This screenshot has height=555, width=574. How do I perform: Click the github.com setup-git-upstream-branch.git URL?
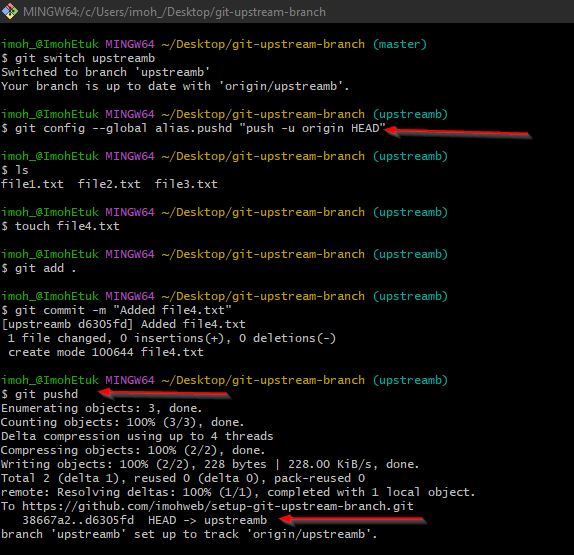click(x=217, y=506)
